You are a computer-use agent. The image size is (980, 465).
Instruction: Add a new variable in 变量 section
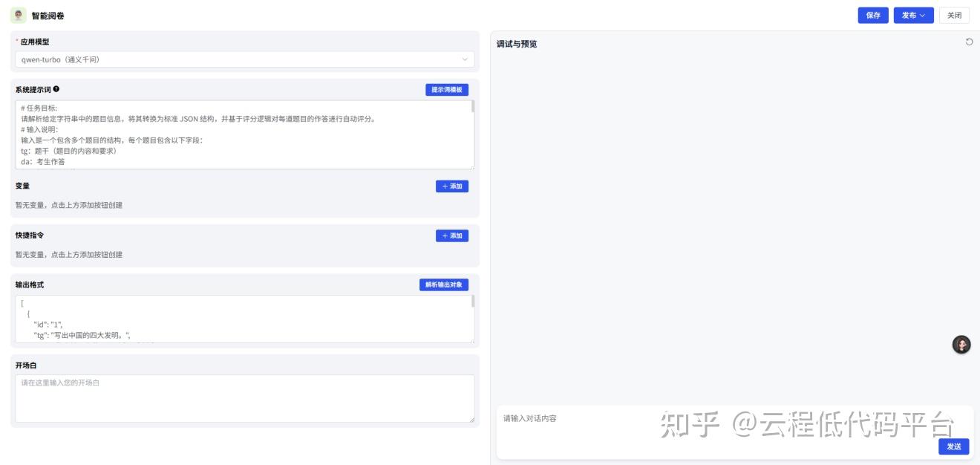(452, 186)
